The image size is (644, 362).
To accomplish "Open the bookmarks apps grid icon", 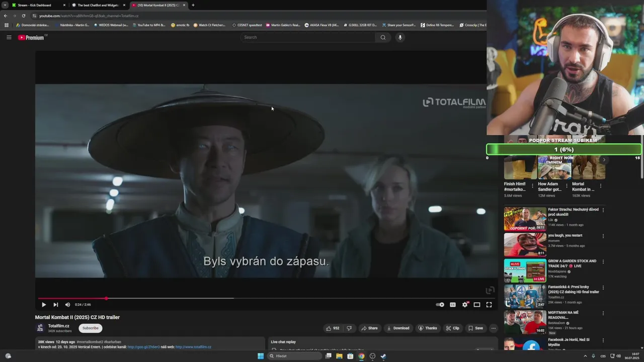I will (x=7, y=25).
